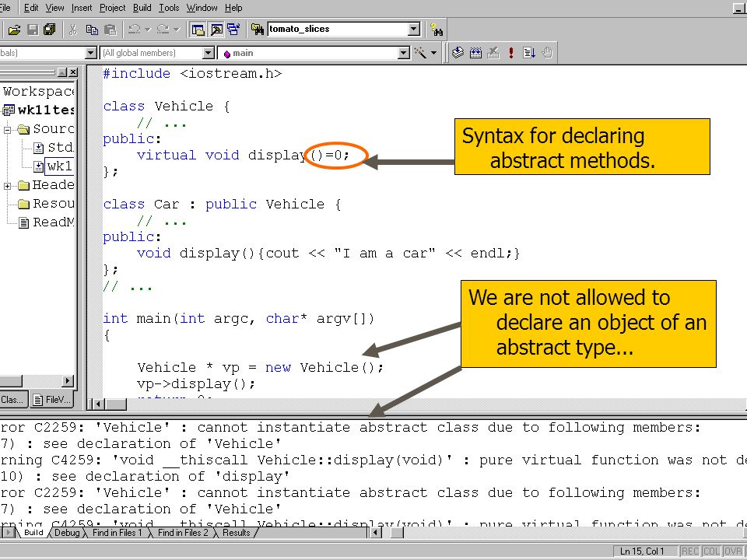Click the Redo arrow icon
Screen dimensions: 747x560
[163, 30]
